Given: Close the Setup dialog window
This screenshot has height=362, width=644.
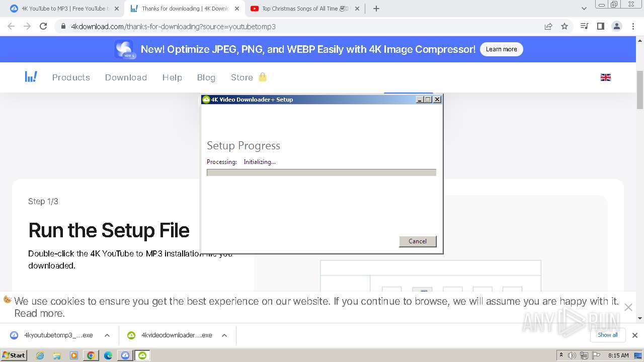Looking at the screenshot, I should pos(437,100).
